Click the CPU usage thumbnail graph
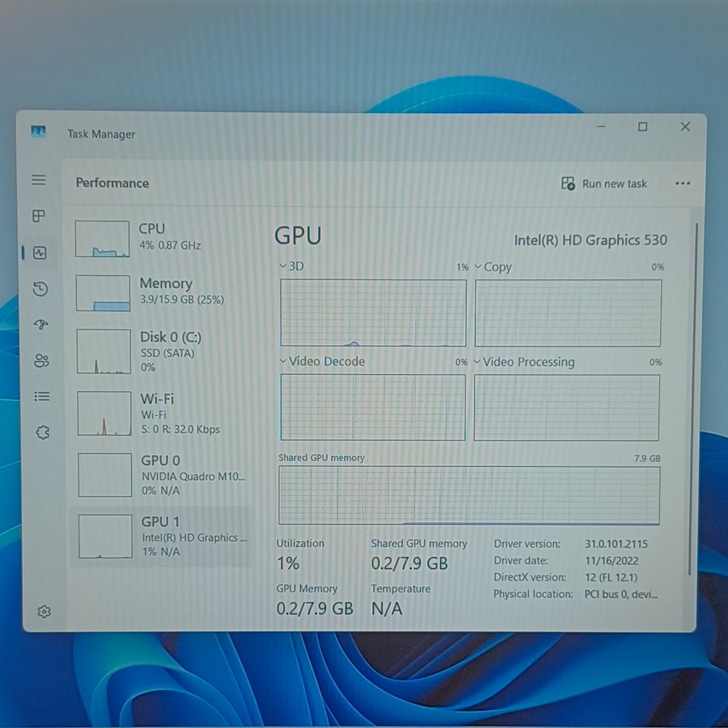Screen dimensions: 728x728 pyautogui.click(x=102, y=239)
